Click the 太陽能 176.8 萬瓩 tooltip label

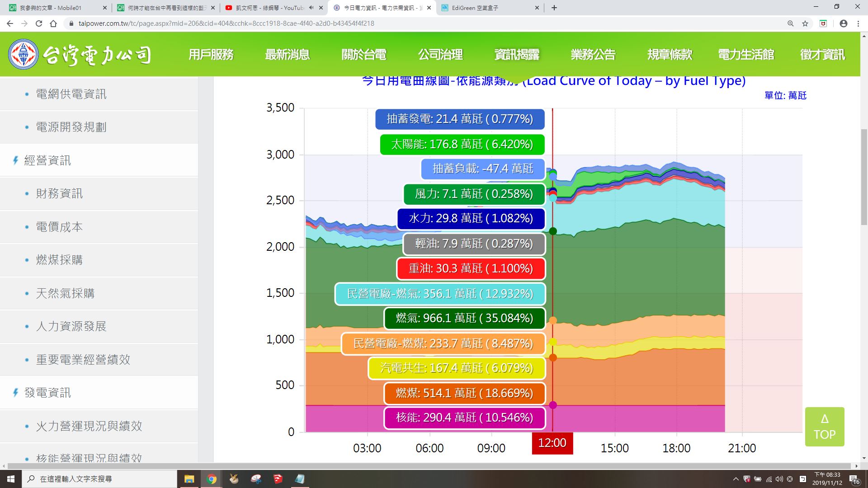click(462, 144)
